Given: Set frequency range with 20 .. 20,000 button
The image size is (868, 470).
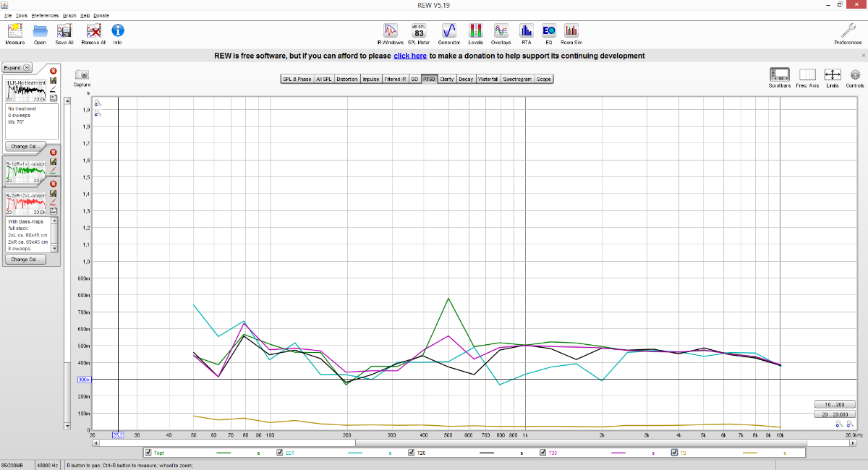Looking at the screenshot, I should [x=834, y=415].
